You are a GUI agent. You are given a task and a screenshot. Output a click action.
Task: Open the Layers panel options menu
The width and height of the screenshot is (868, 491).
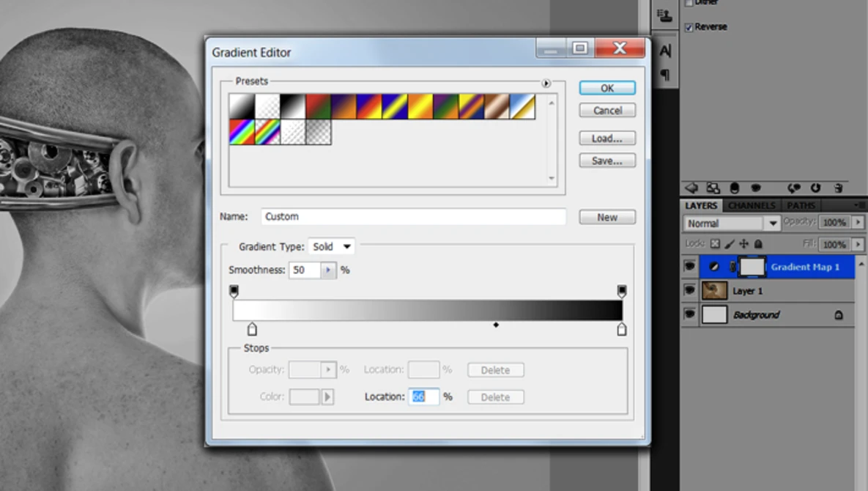[x=860, y=205]
